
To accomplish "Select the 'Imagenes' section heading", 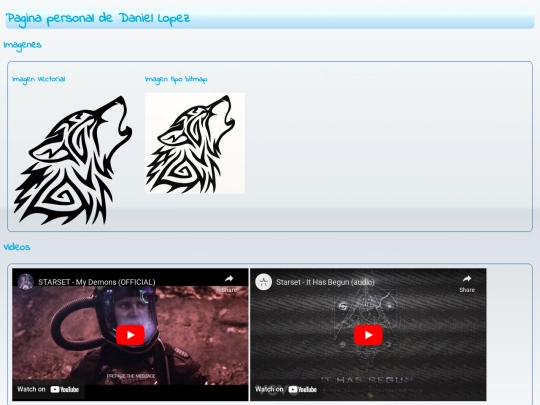I will tap(22, 45).
